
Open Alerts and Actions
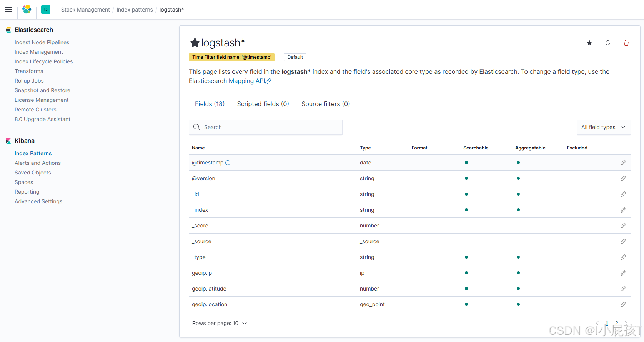38,163
